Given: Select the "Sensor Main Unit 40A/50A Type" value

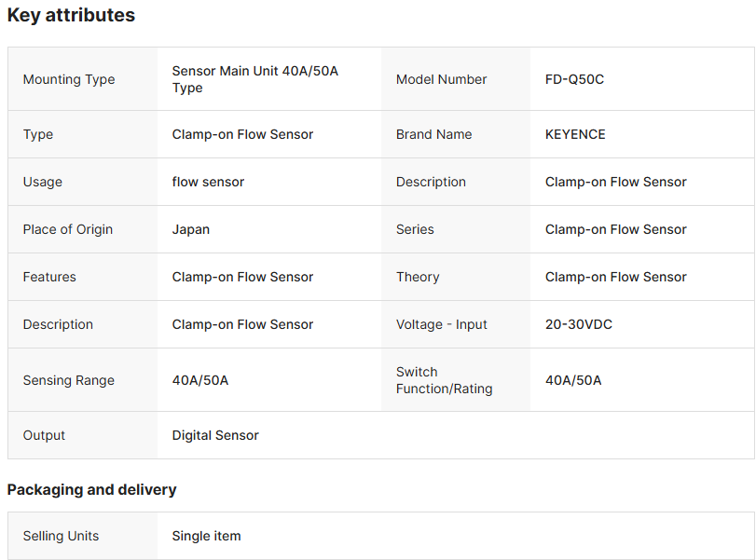Looking at the screenshot, I should (x=254, y=79).
